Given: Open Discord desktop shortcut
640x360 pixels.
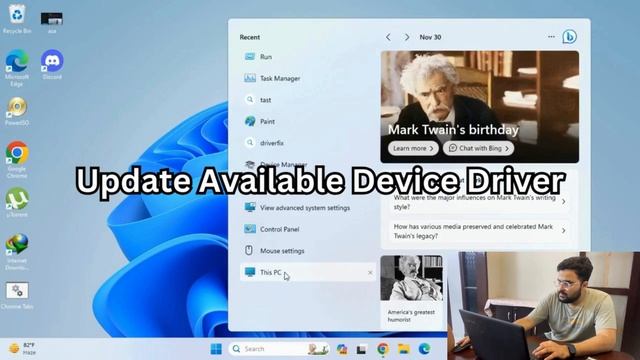Looking at the screenshot, I should point(52,64).
